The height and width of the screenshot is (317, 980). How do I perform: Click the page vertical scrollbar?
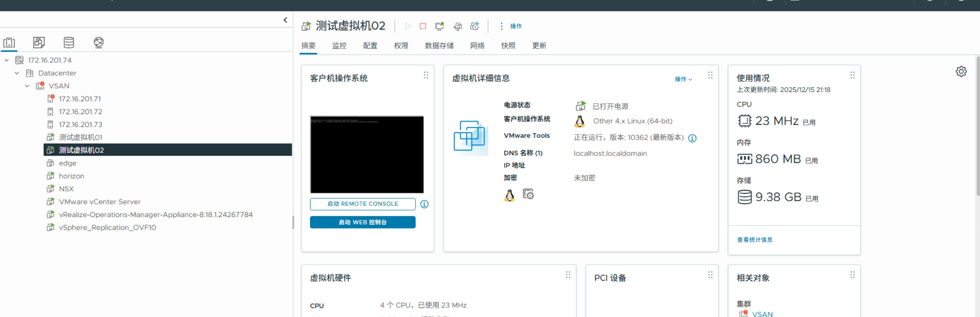[978, 126]
